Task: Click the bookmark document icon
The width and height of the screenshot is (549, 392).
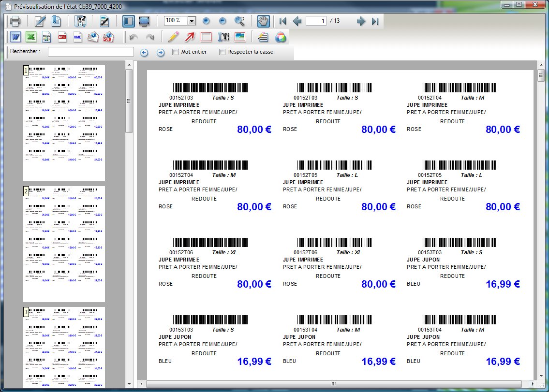Action: pos(56,21)
